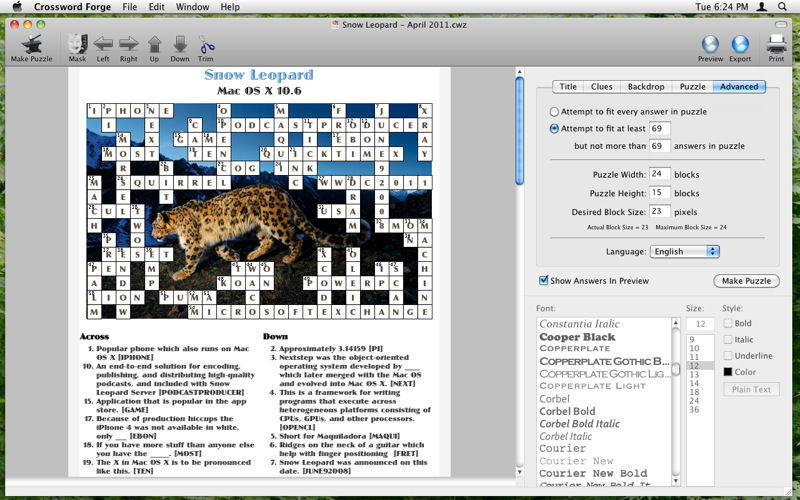Click the Plain Text button
800x500 pixels.
click(x=751, y=389)
